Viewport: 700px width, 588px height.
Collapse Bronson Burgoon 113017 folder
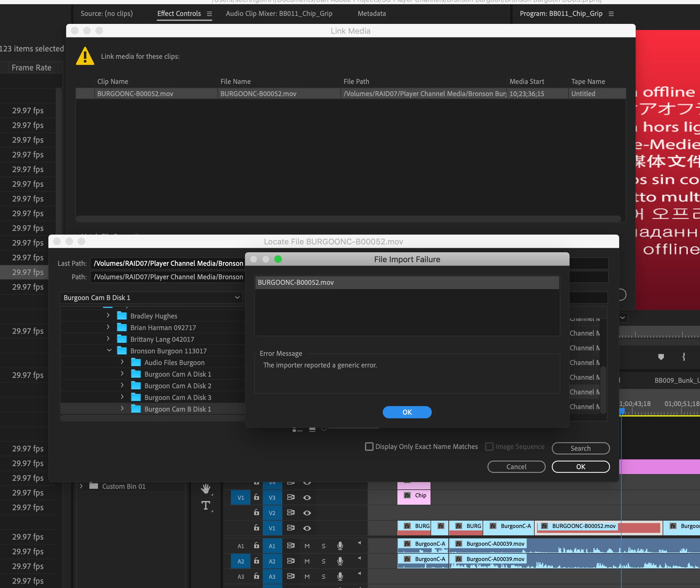(x=109, y=350)
